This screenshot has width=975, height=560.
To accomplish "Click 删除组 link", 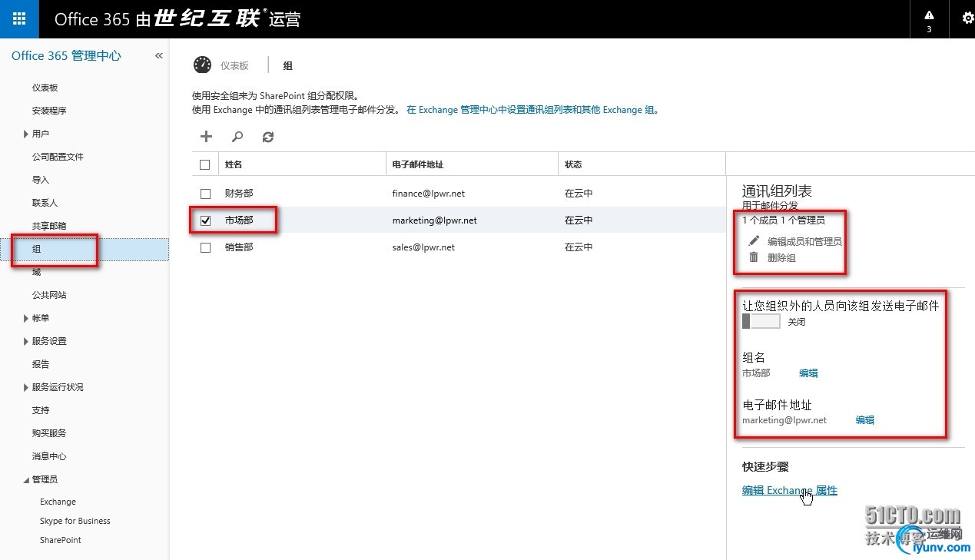I will click(x=781, y=258).
